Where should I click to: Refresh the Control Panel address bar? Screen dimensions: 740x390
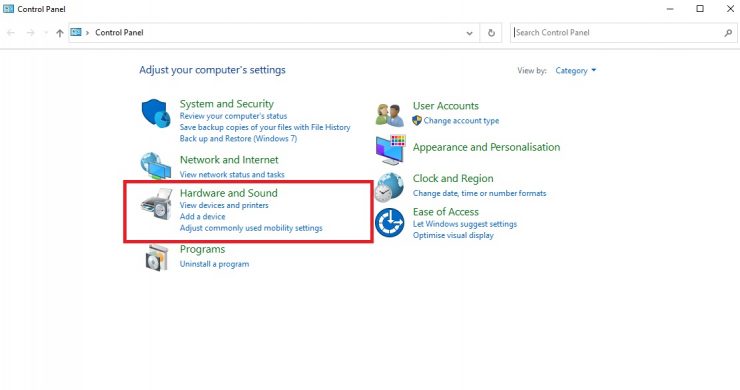pyautogui.click(x=491, y=33)
